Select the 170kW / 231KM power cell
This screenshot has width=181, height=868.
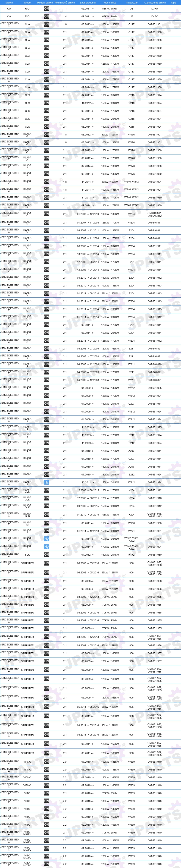[110, 547]
